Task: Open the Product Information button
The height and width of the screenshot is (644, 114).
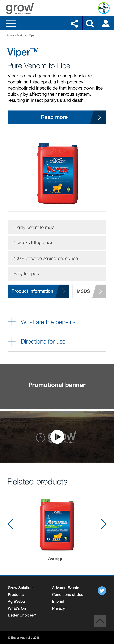Action: coord(38,291)
